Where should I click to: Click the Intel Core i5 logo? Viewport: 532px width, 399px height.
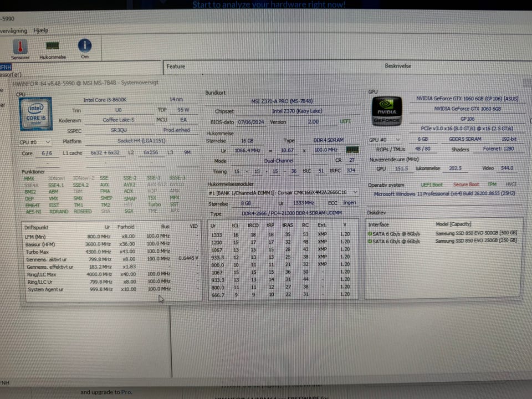pyautogui.click(x=36, y=114)
